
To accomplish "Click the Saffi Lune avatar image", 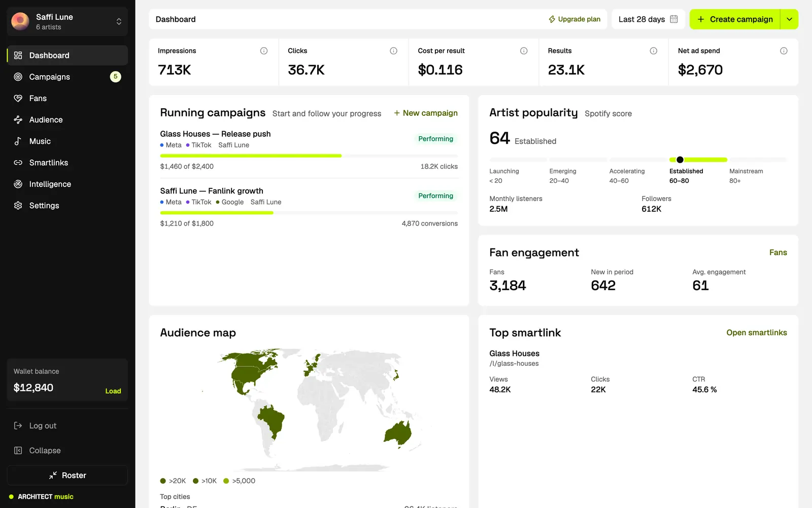I will tap(20, 21).
